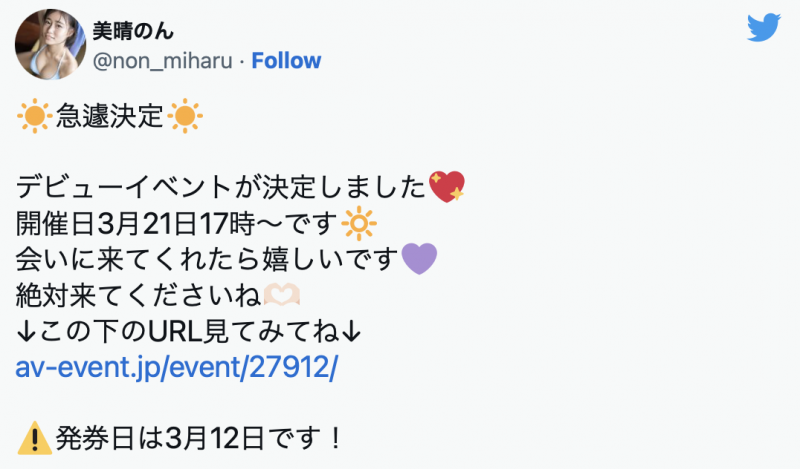Click the 絶対来てくださいね text line
800x469 pixels.
(x=137, y=296)
